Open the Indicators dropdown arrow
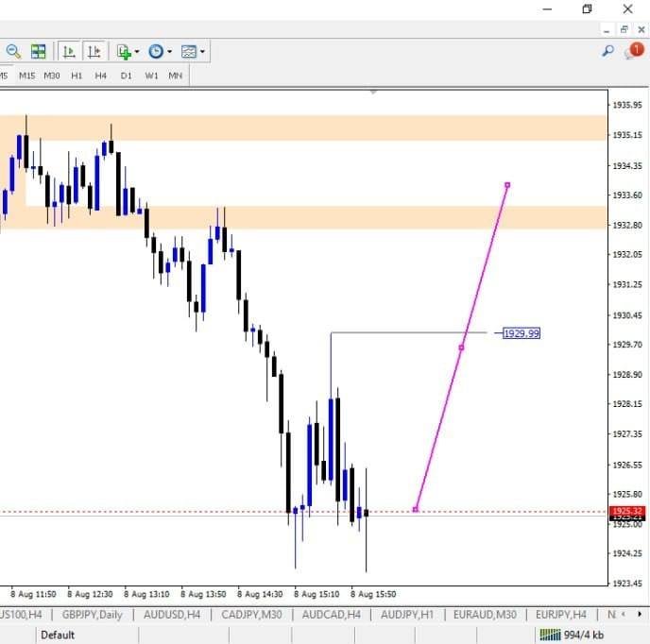650x644 pixels. pyautogui.click(x=137, y=52)
